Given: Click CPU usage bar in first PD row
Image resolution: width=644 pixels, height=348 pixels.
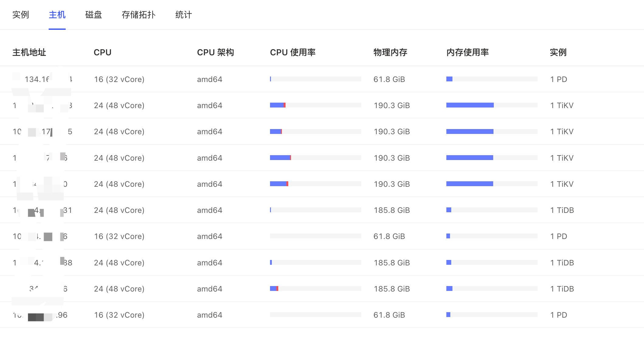Looking at the screenshot, I should coord(315,79).
